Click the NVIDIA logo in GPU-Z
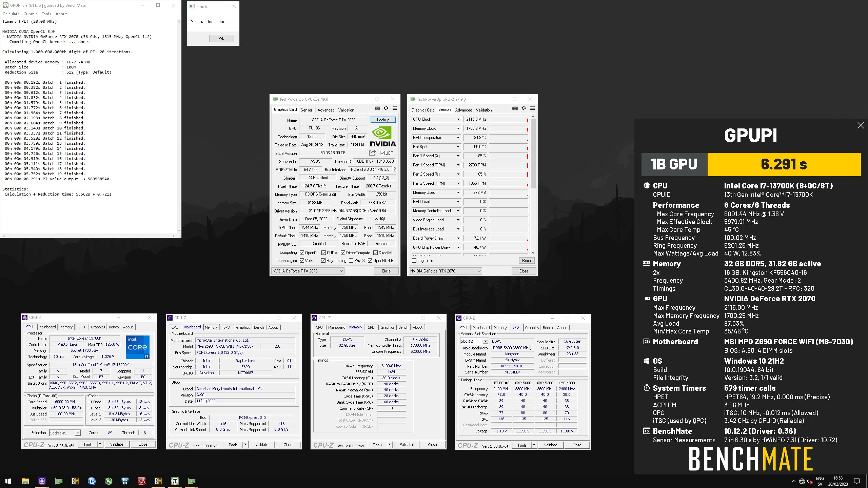The image size is (868, 488). point(382,137)
